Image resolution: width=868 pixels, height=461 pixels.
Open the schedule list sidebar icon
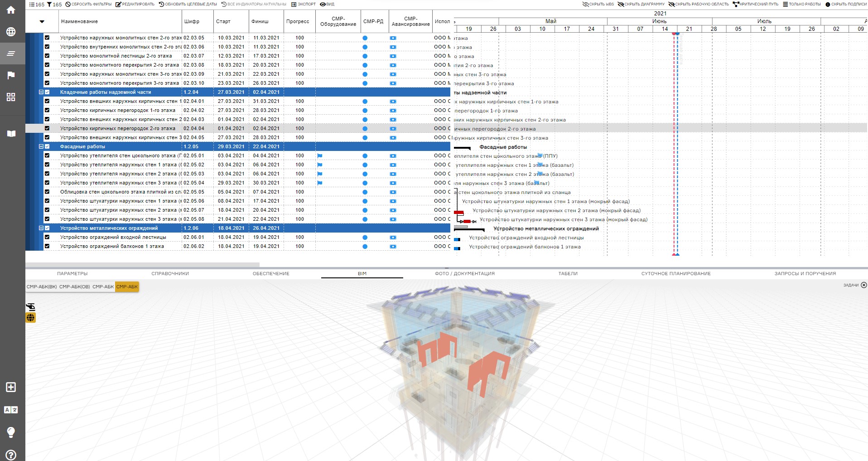[11, 53]
